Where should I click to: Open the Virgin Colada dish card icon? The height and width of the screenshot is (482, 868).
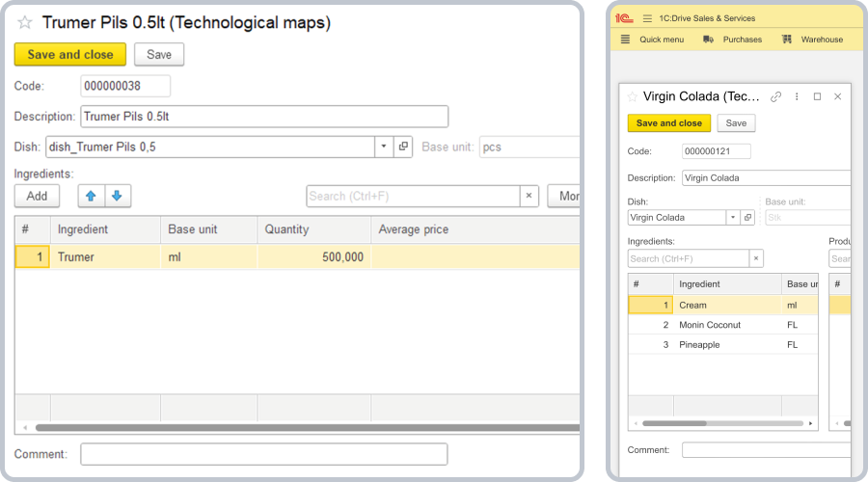click(x=747, y=218)
